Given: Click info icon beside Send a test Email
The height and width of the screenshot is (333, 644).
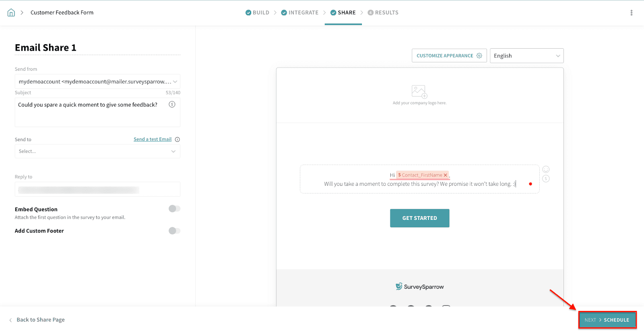Looking at the screenshot, I should pyautogui.click(x=178, y=140).
